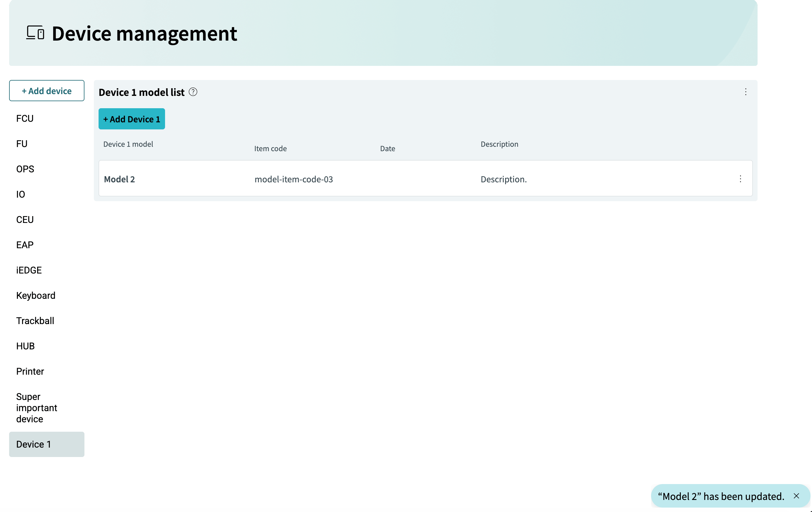The image size is (812, 512).
Task: Click the + Add device button
Action: click(46, 90)
